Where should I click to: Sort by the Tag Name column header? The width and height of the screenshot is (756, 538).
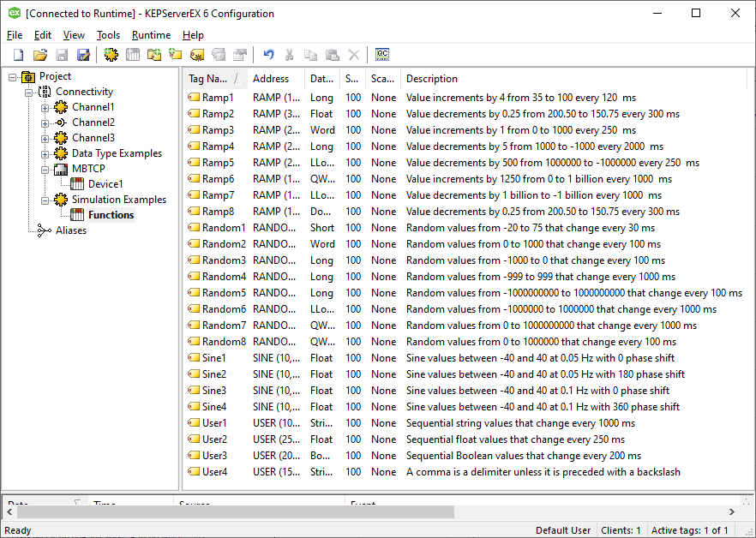click(x=215, y=79)
